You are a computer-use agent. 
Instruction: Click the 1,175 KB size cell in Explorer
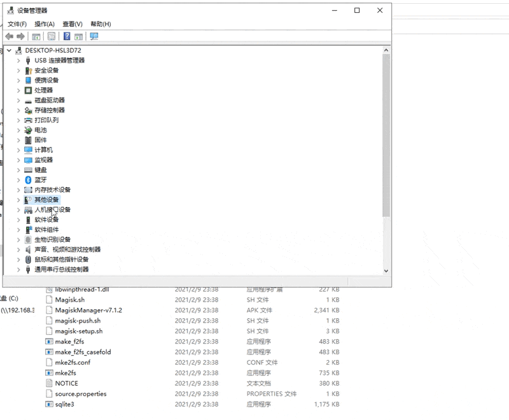(x=326, y=405)
